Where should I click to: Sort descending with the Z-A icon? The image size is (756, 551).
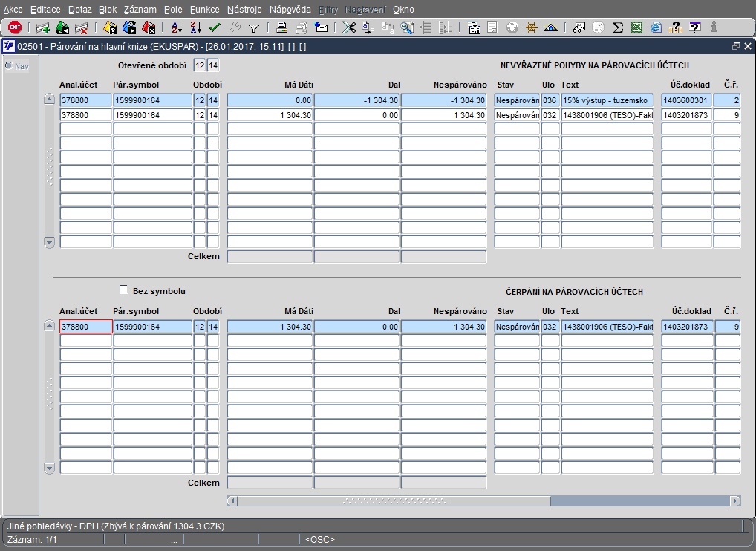(x=195, y=28)
